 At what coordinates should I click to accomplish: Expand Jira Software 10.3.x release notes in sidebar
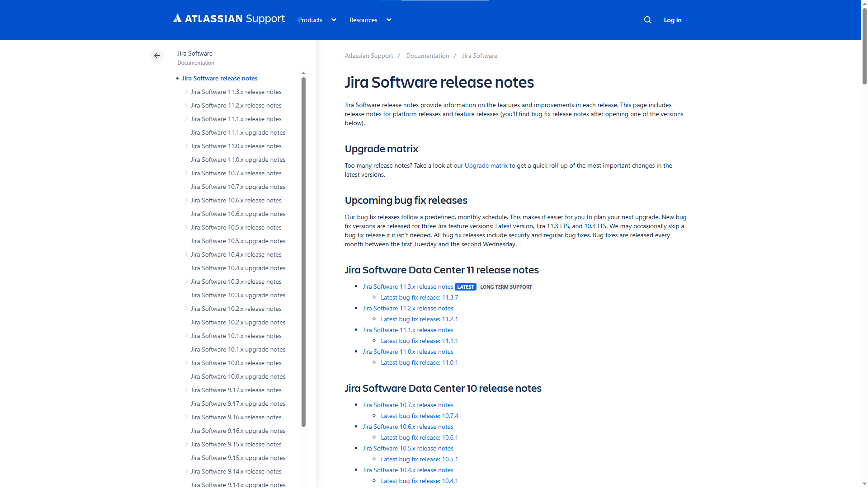point(186,282)
